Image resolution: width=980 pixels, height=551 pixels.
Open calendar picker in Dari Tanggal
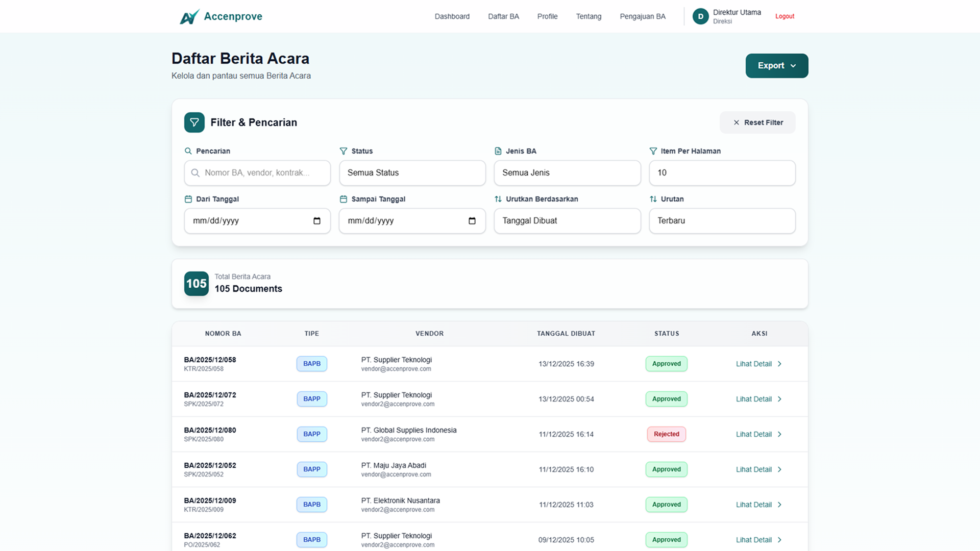[317, 221]
